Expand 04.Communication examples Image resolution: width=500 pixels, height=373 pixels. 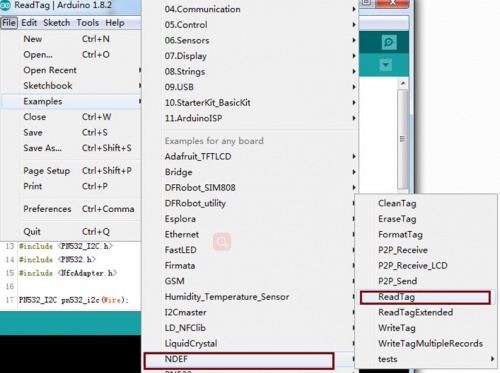pos(251,9)
